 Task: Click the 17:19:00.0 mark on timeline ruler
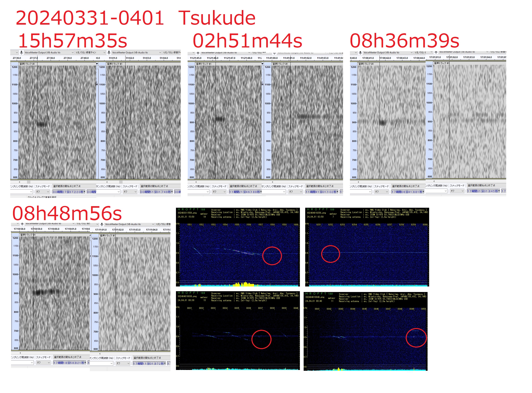[54, 229]
